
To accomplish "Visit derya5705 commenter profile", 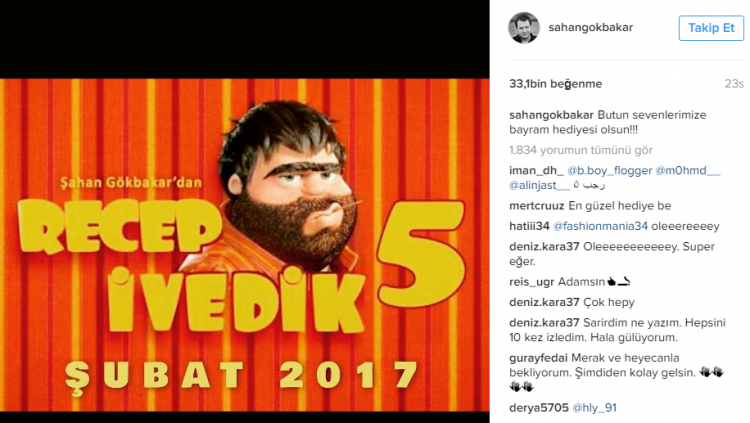I will pos(539,408).
